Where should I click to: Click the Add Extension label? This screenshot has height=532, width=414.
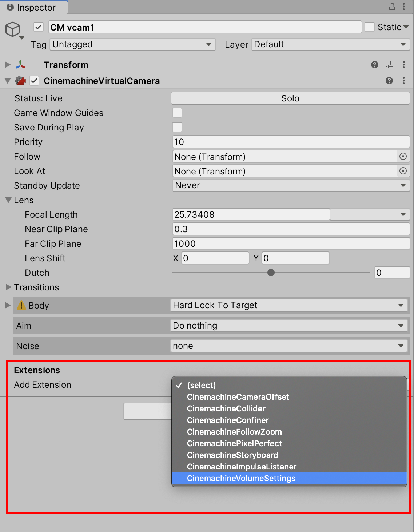click(43, 384)
